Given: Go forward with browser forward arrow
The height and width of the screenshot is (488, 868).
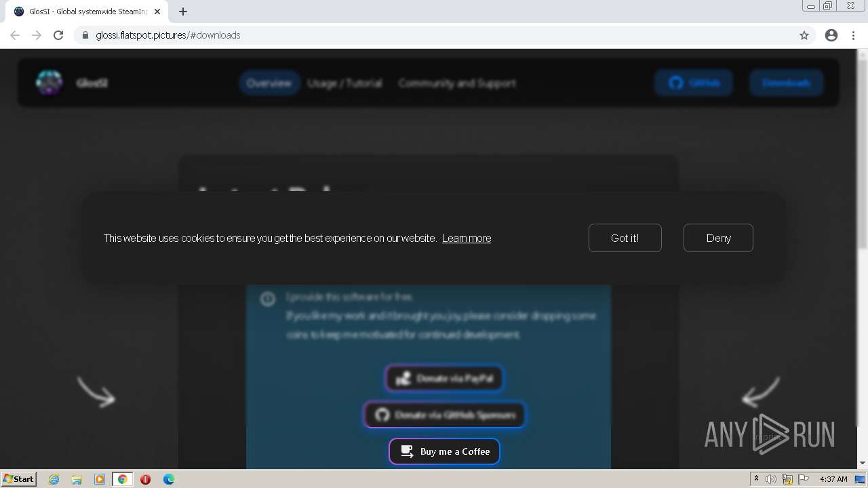Looking at the screenshot, I should point(37,35).
